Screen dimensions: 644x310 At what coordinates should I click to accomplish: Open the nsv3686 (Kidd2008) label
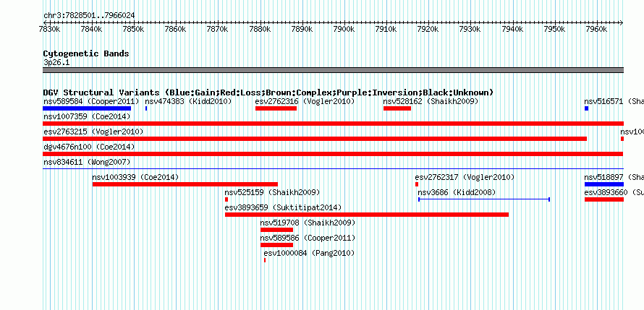457,192
